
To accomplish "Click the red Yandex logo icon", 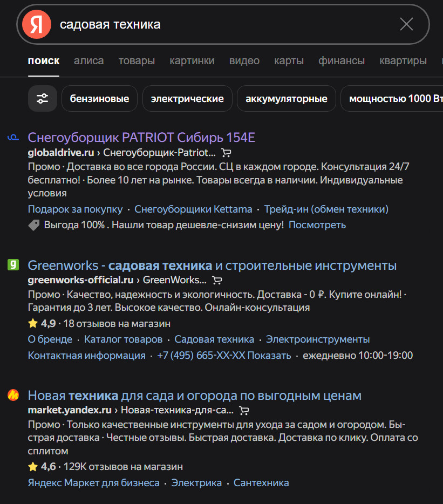I will (37, 24).
